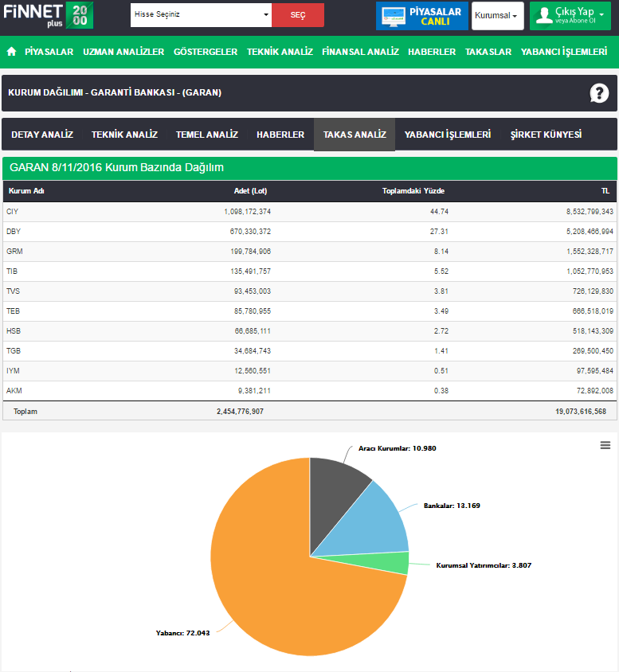Image resolution: width=619 pixels, height=672 pixels.
Task: Click GARAN 8/11/2016 Kurum Bazında Dağılım heading
Action: tap(116, 167)
